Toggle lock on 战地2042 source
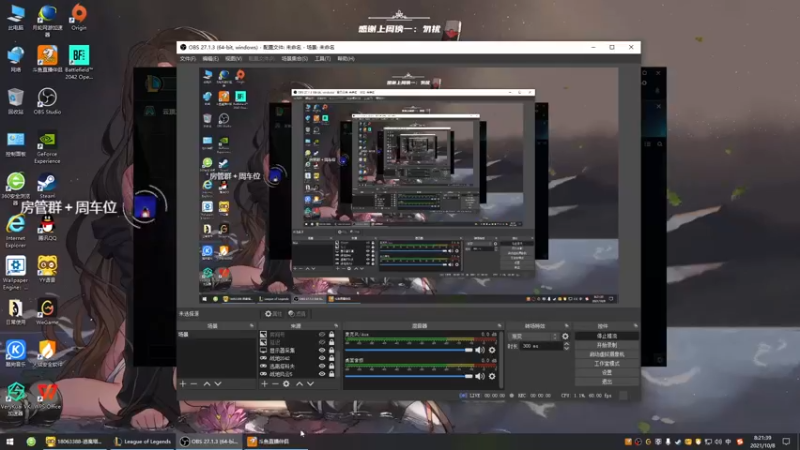 [332, 358]
